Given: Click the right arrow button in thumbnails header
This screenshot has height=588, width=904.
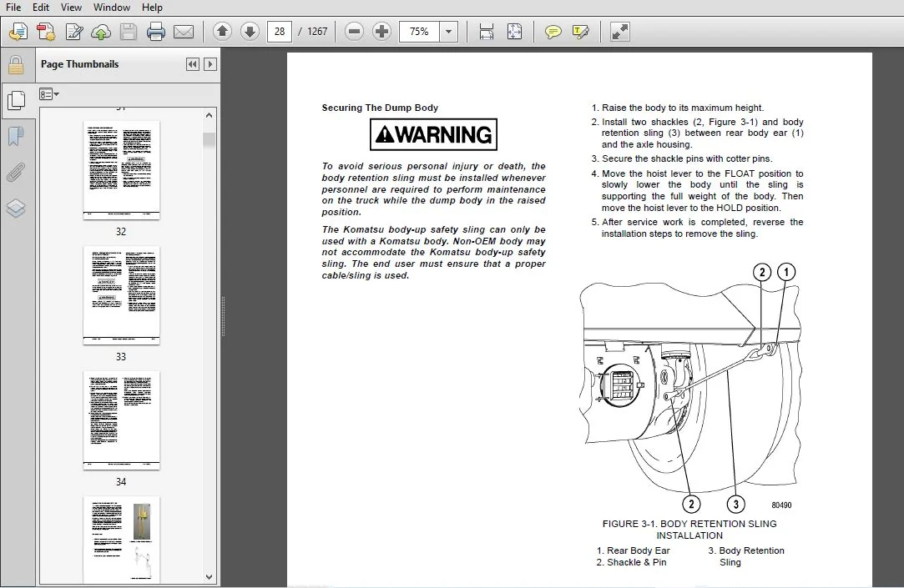Looking at the screenshot, I should (210, 64).
